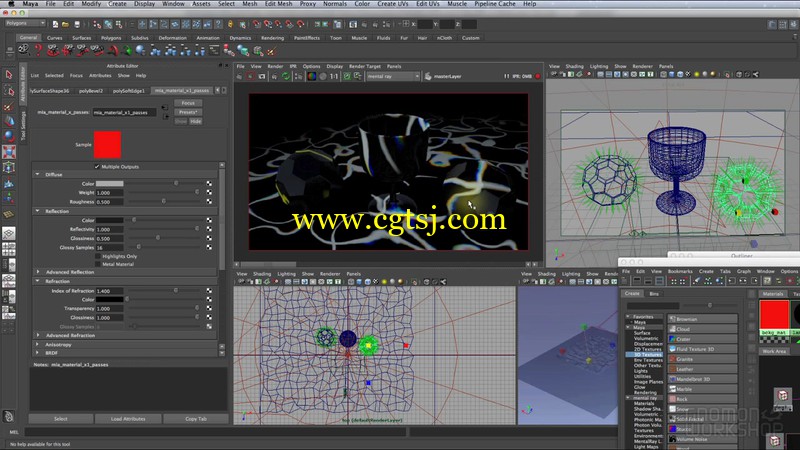
Task: Collapse the Favorites category in Hypershade
Action: pos(628,316)
